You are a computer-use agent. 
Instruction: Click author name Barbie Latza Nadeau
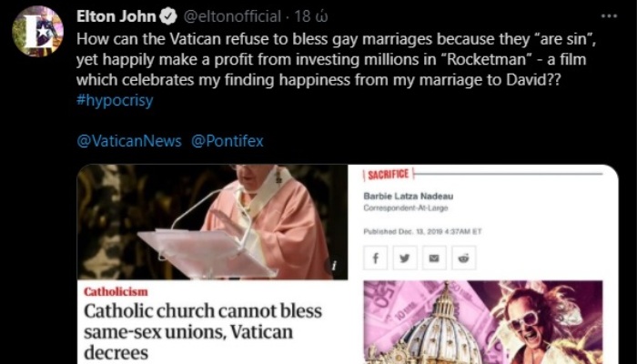click(409, 197)
